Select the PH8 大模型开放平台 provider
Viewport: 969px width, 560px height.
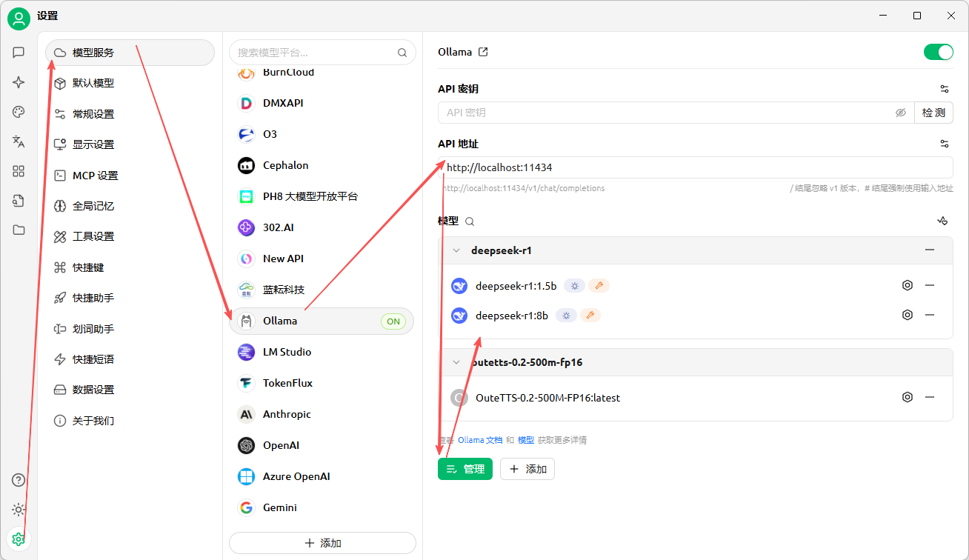coord(322,196)
